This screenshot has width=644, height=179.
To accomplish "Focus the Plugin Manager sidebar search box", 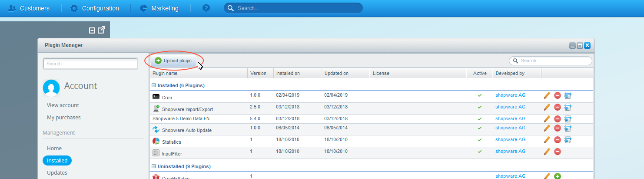I will click(x=90, y=64).
